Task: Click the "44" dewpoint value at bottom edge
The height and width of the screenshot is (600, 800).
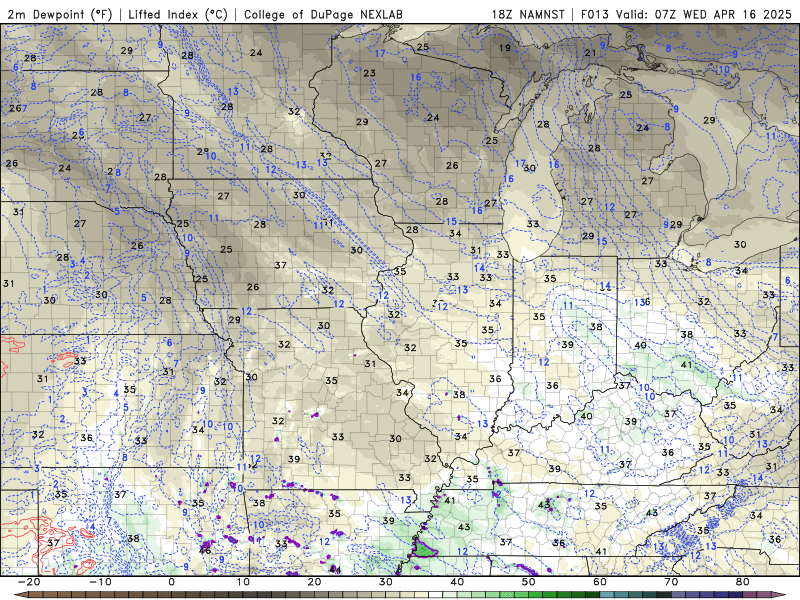Action: [x=335, y=569]
